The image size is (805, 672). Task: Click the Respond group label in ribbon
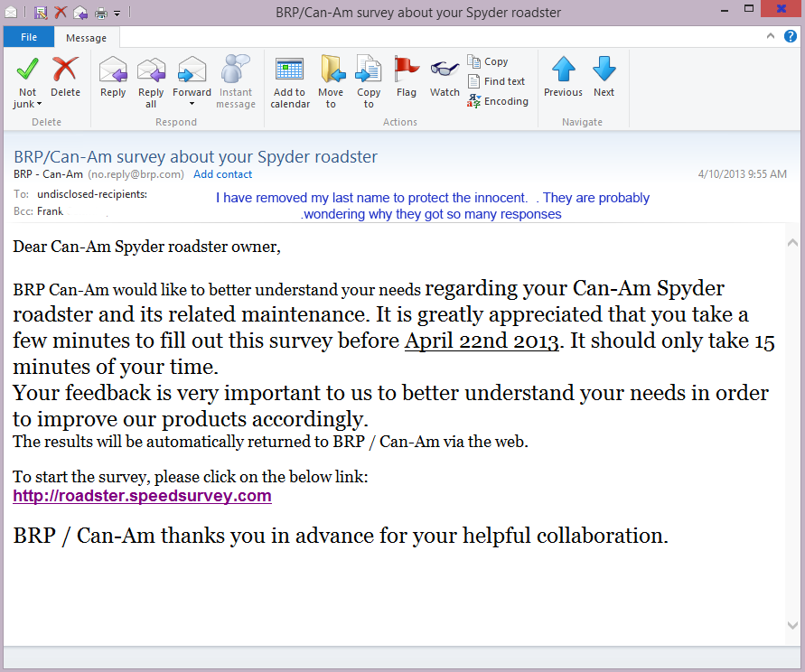(176, 122)
